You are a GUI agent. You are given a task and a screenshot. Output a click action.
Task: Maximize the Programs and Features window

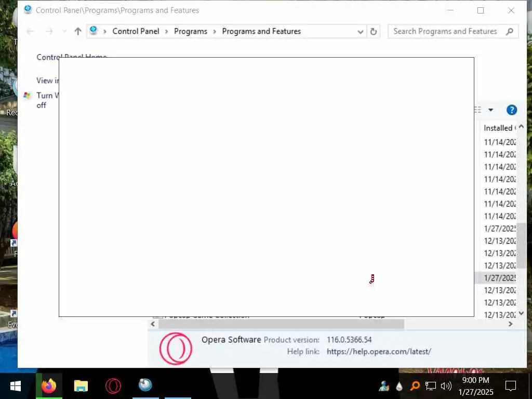coord(481,10)
